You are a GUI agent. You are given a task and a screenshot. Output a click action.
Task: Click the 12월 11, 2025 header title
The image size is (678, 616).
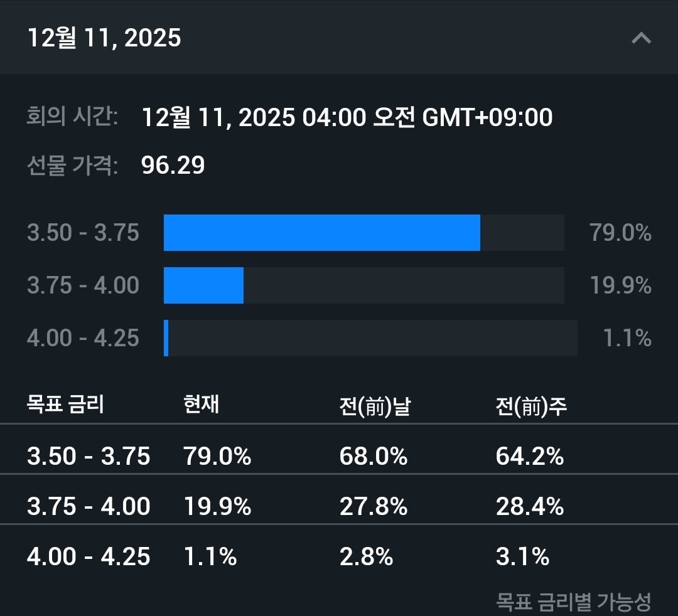(104, 38)
